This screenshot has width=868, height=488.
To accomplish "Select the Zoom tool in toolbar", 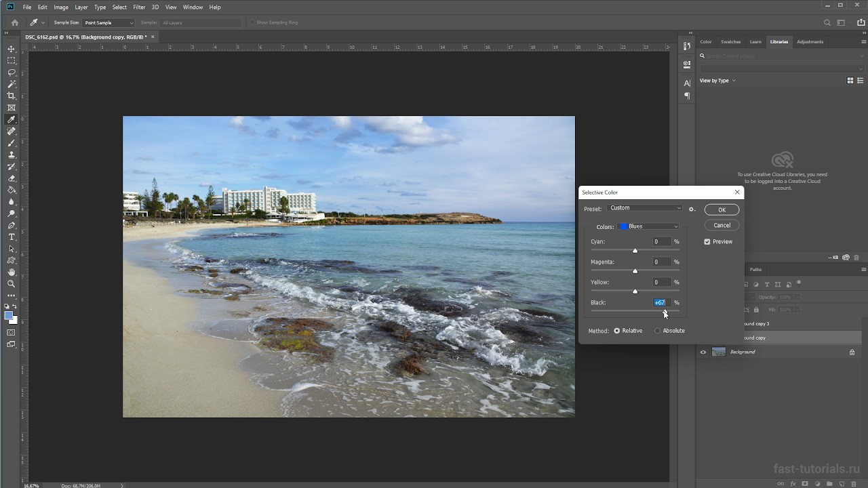I will (x=12, y=284).
